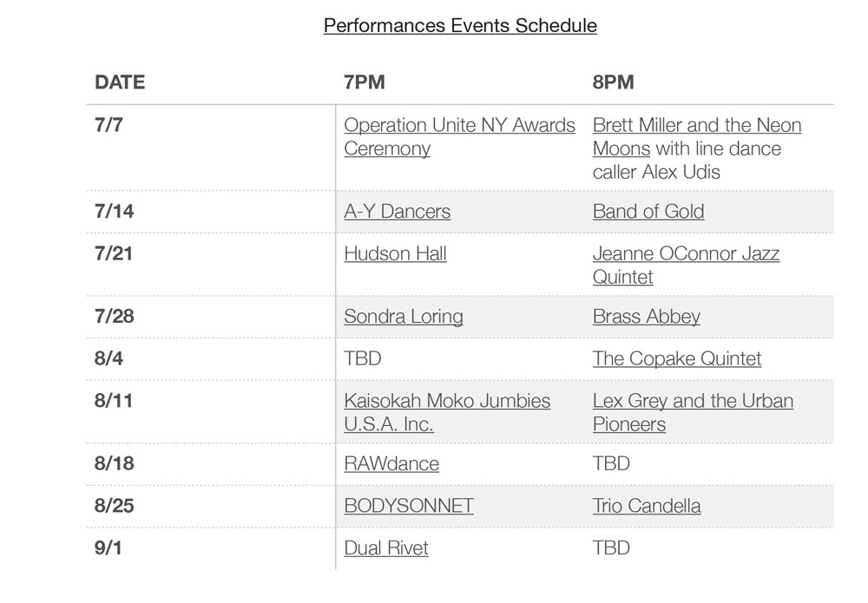Click the Performances Events Schedule heading
Viewport: 868px width, 603px height.
point(460,25)
